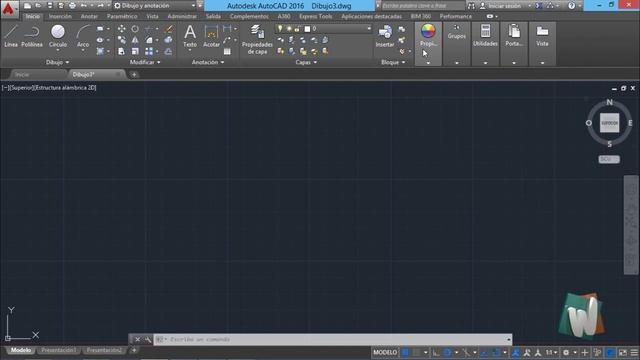Expand the Círculo tool options arrow
Image resolution: width=640 pixels, height=360 pixels.
[x=58, y=50]
